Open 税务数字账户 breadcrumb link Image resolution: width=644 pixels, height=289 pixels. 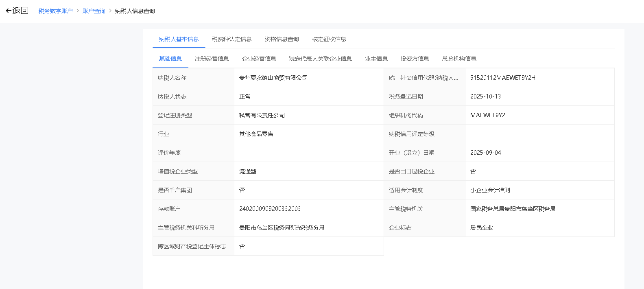point(55,11)
